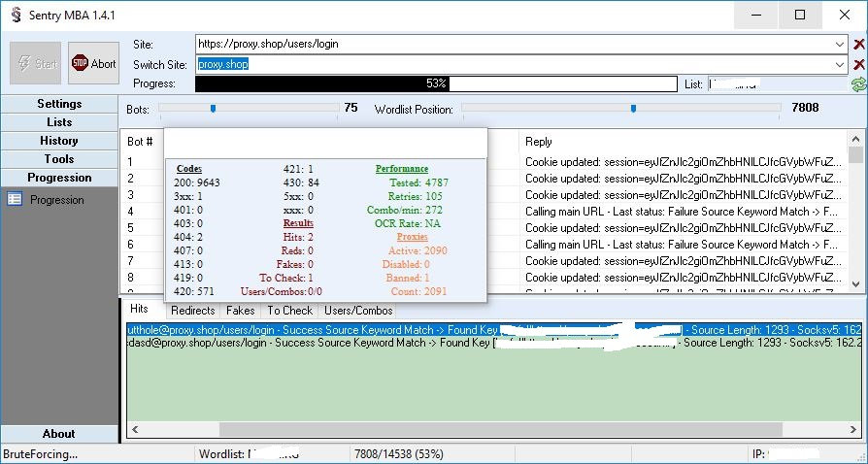Click the 'Count: 2091' proxies value
Screen dimensions: 868x464
tap(419, 291)
